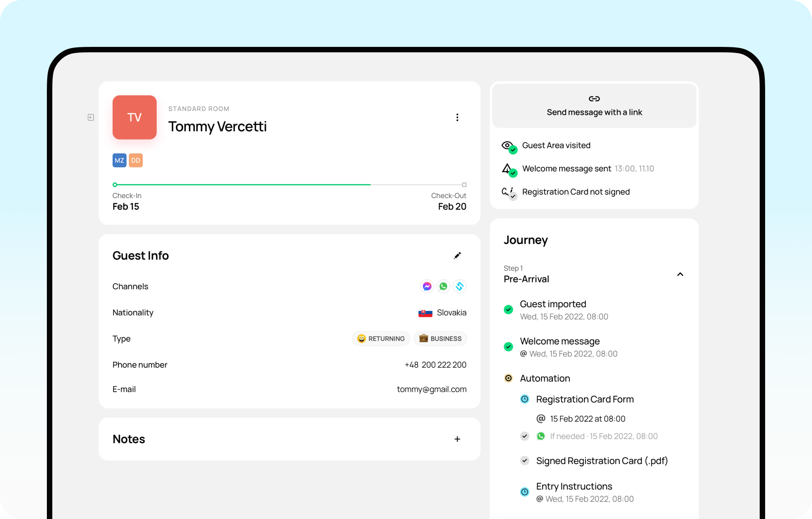Click the Messenger channel icon
Screen dimensions: 812x519
[427, 286]
